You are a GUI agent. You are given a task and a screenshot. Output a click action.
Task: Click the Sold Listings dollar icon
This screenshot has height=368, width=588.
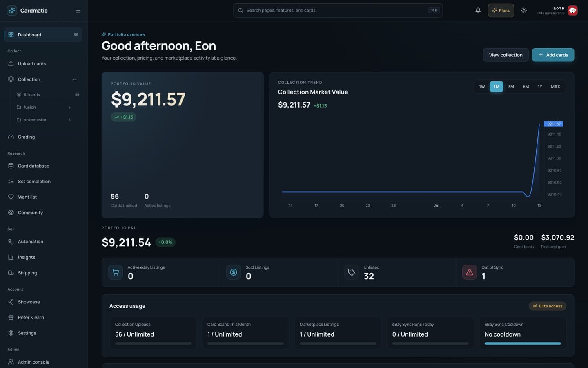click(x=234, y=272)
